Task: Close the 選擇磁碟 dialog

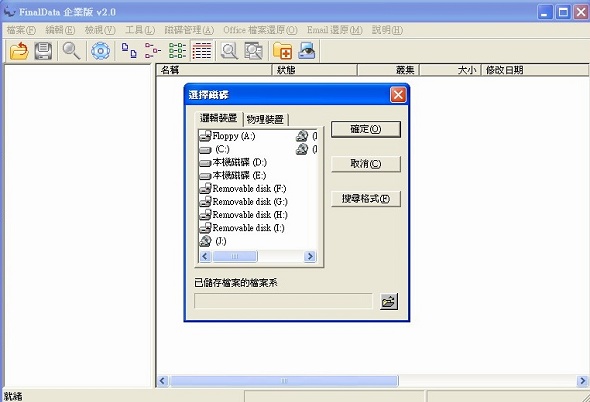Action: click(398, 94)
